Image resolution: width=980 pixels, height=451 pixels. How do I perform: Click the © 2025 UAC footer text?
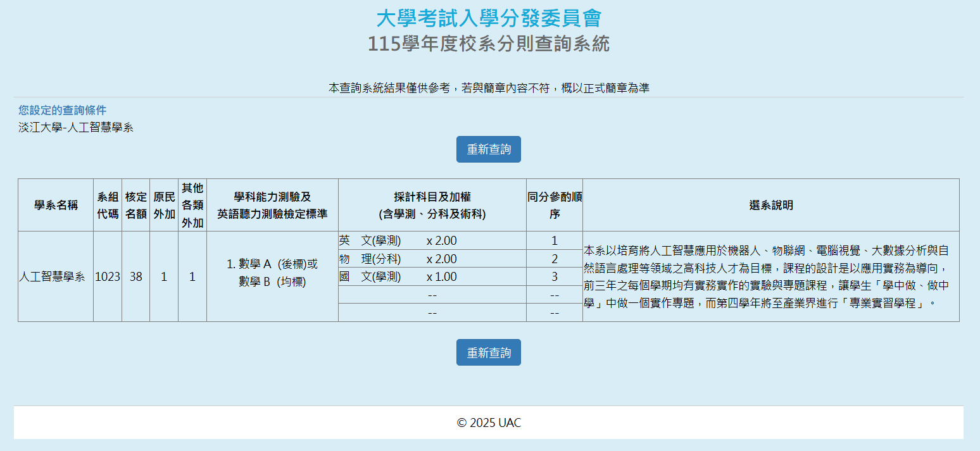pyautogui.click(x=489, y=423)
